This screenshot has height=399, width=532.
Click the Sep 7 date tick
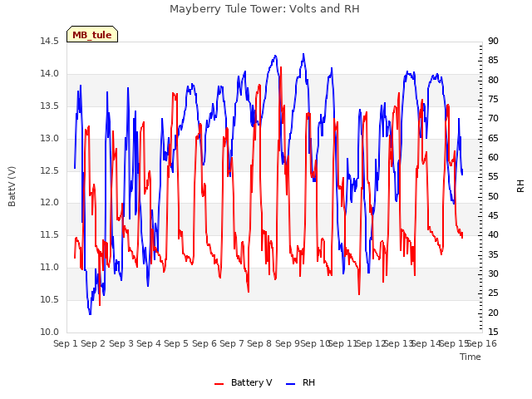(232, 343)
